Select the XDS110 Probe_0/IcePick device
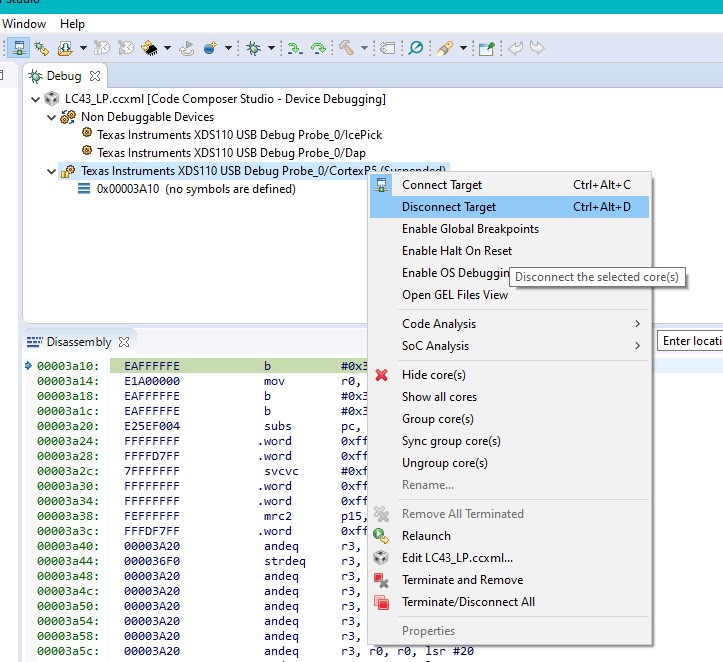The image size is (723, 662). (x=239, y=135)
